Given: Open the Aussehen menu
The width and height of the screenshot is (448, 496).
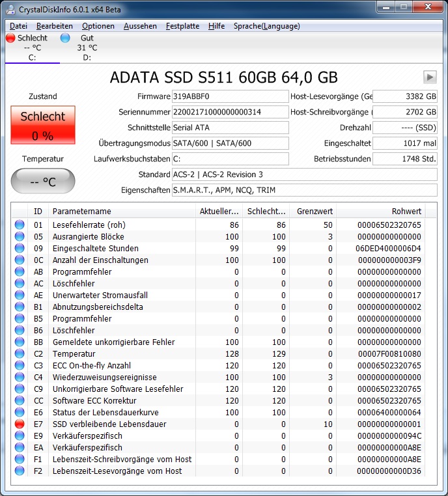Looking at the screenshot, I should [x=140, y=26].
